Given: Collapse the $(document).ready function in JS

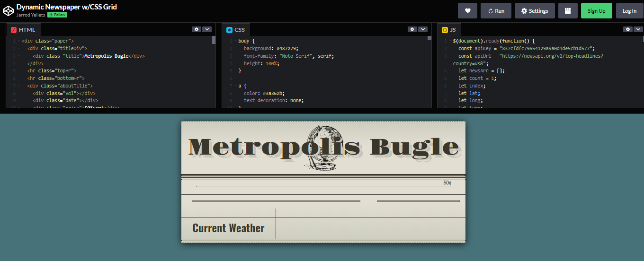Looking at the screenshot, I should click(450, 41).
